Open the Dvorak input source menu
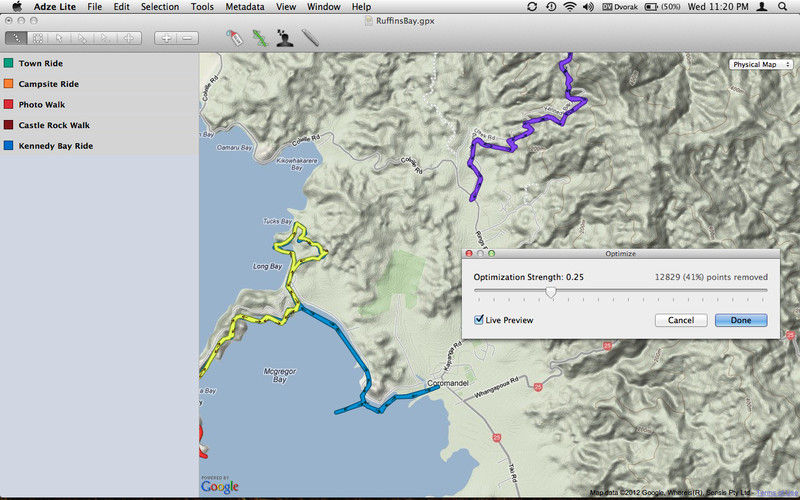 click(x=619, y=7)
